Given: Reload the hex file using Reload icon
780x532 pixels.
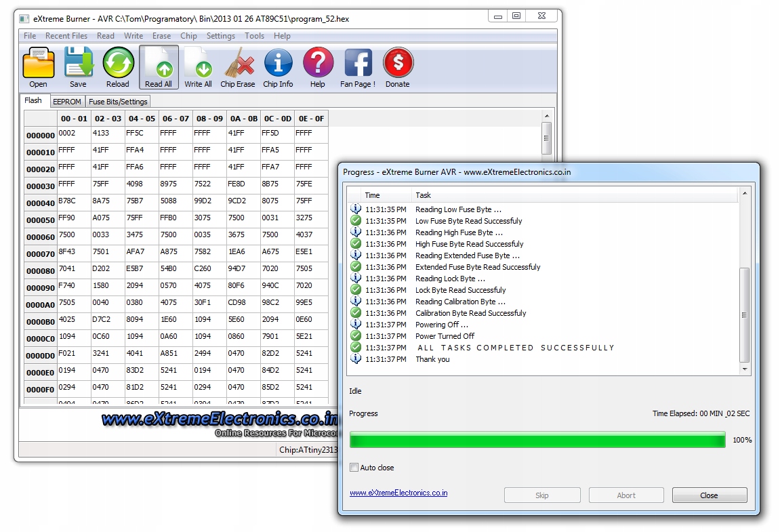Looking at the screenshot, I should pyautogui.click(x=118, y=65).
